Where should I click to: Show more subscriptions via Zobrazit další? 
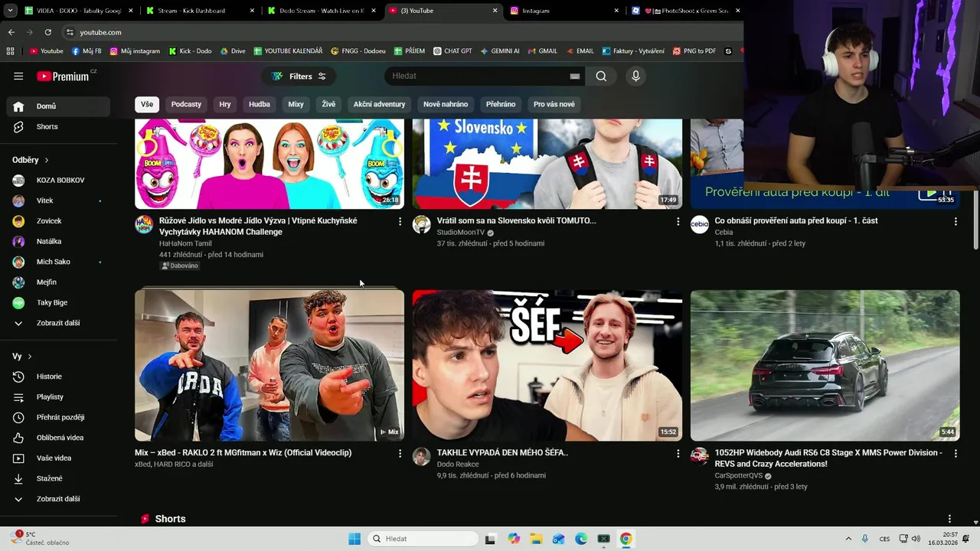[58, 323]
